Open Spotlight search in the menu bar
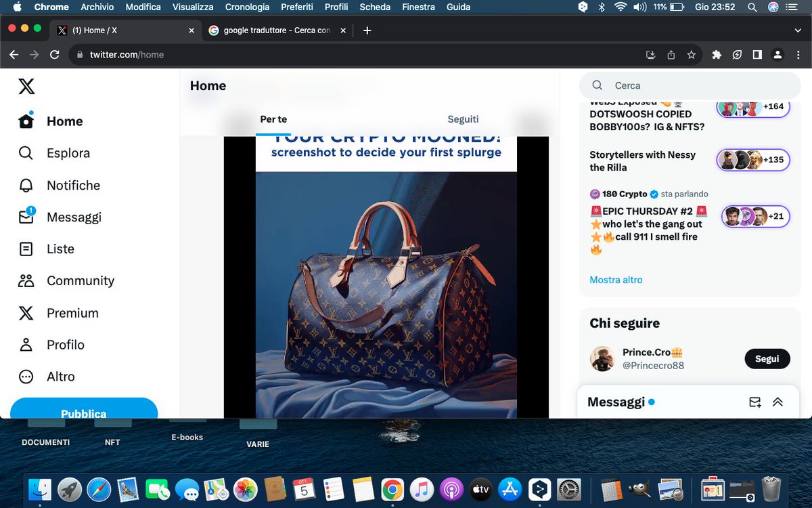This screenshot has width=812, height=508. click(x=752, y=7)
